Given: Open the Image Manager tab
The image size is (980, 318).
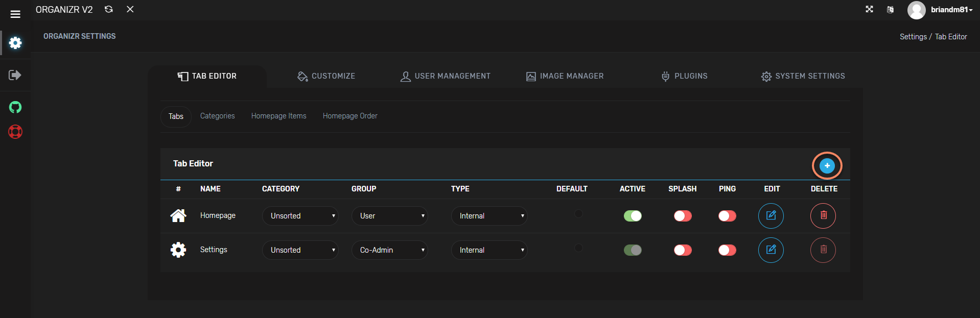Looking at the screenshot, I should tap(565, 76).
